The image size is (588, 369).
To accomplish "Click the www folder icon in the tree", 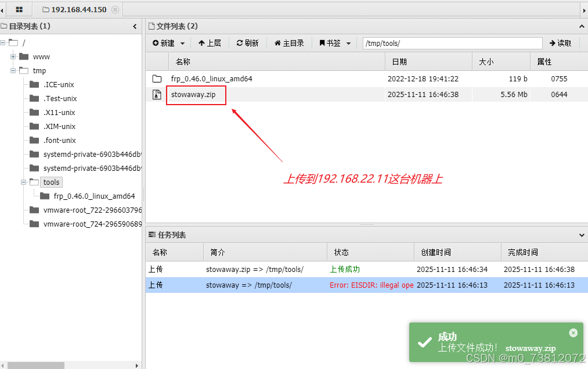I will point(24,57).
